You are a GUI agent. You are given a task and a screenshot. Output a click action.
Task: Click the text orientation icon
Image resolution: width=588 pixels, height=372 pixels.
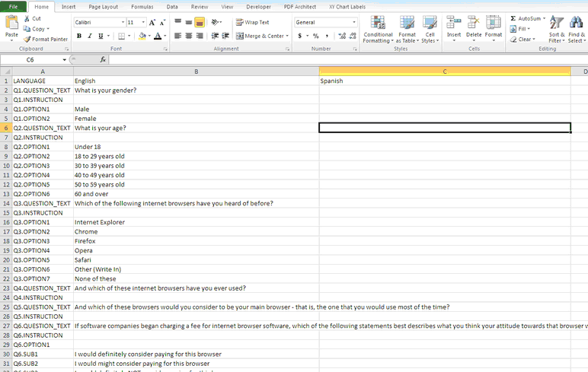tap(215, 23)
